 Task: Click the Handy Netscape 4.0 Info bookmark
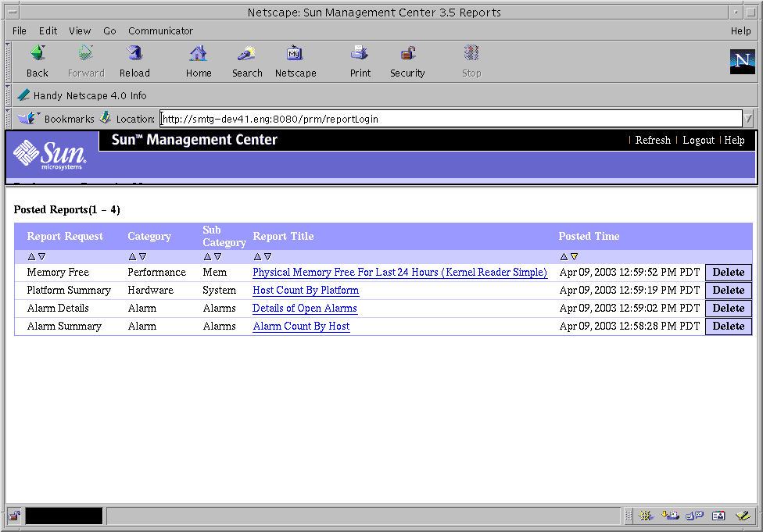[82, 96]
